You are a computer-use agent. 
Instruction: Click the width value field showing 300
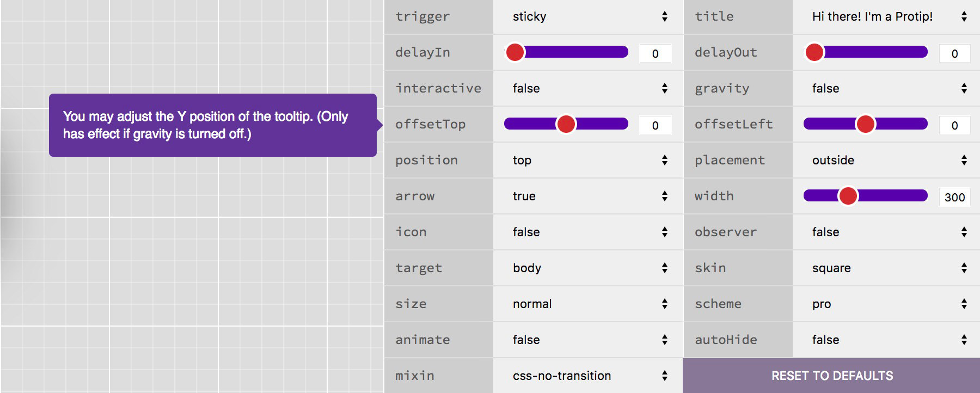[x=954, y=197]
